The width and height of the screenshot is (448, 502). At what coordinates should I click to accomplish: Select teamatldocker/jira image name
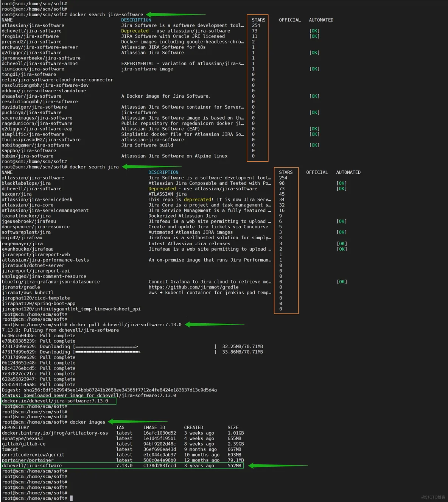(26, 216)
